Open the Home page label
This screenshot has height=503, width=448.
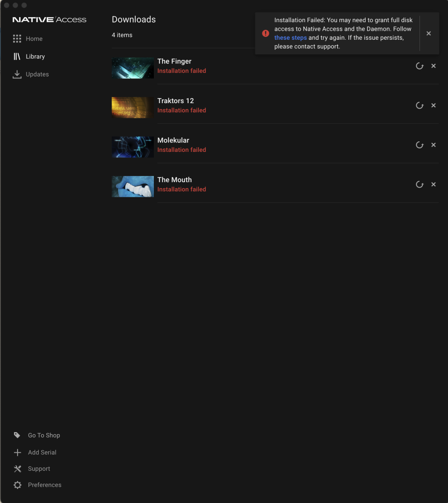tap(34, 39)
